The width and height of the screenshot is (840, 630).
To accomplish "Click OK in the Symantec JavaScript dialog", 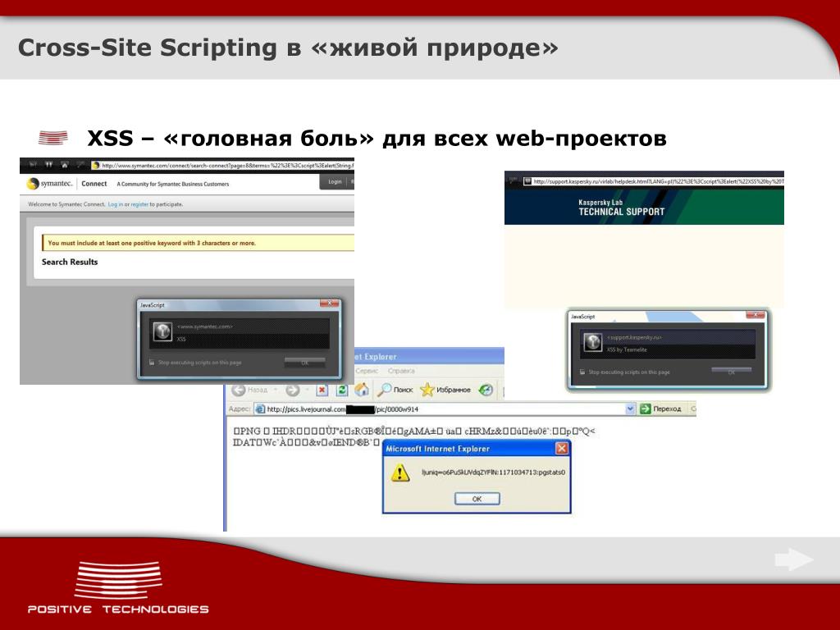I will point(305,363).
